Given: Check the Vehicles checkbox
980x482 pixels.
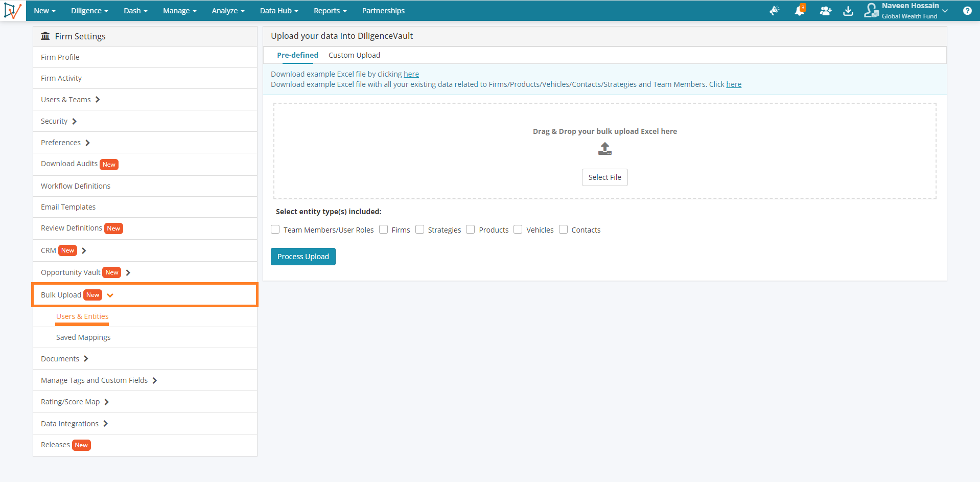Looking at the screenshot, I should tap(518, 229).
